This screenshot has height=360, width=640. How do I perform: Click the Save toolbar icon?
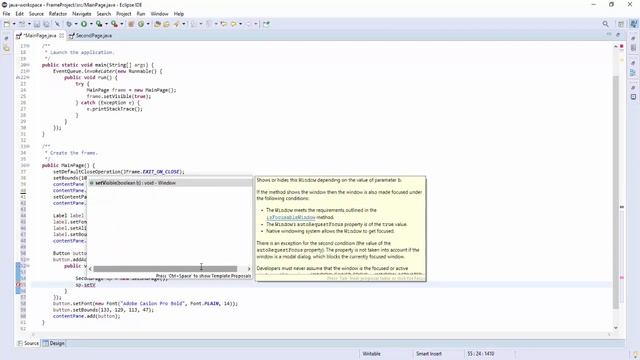click(37, 24)
